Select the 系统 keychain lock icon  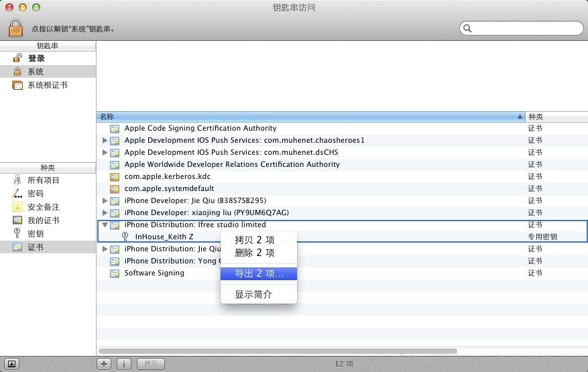17,71
